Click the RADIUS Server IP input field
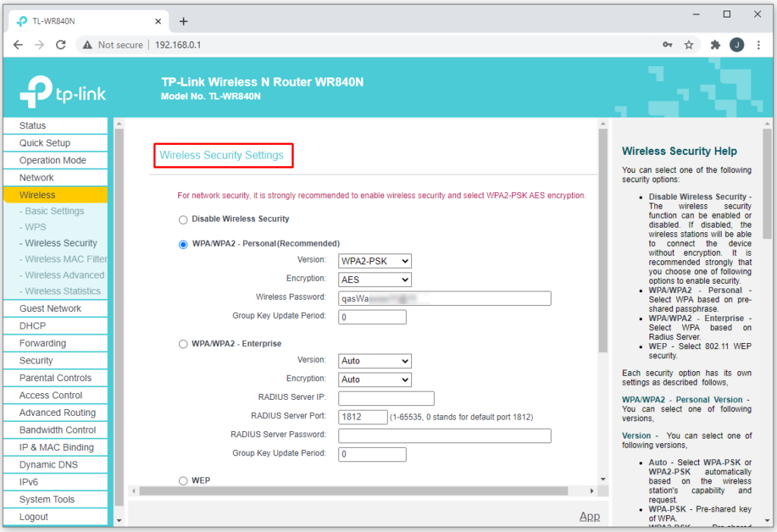The height and width of the screenshot is (532, 777). (385, 398)
